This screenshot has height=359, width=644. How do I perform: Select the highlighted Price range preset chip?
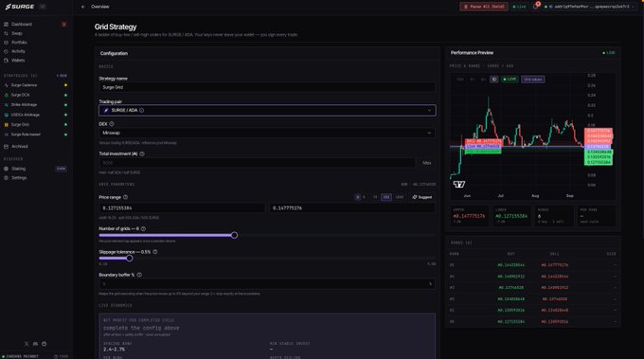(x=386, y=197)
